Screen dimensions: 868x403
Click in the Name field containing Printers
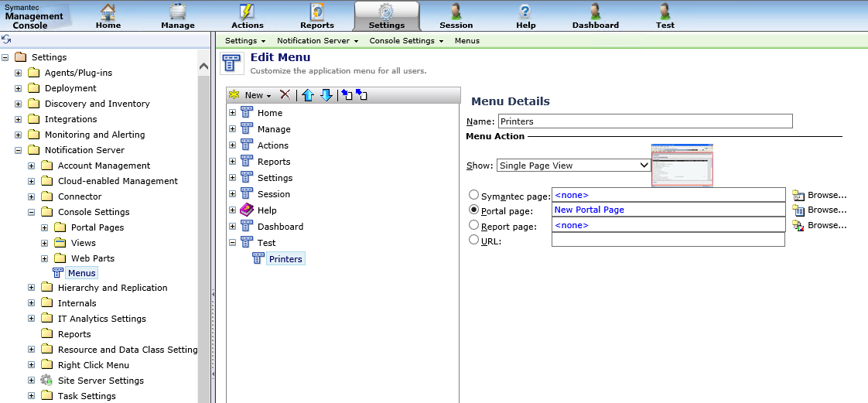(644, 121)
